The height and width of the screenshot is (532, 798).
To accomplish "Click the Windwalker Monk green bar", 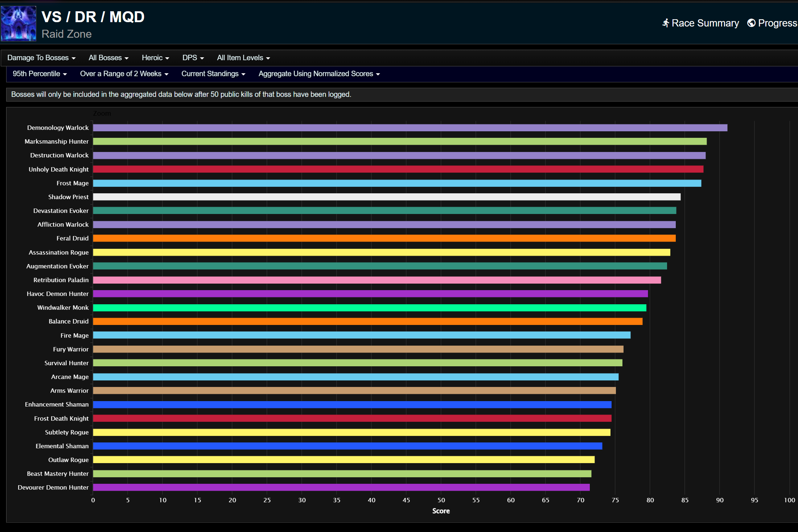I will click(369, 308).
